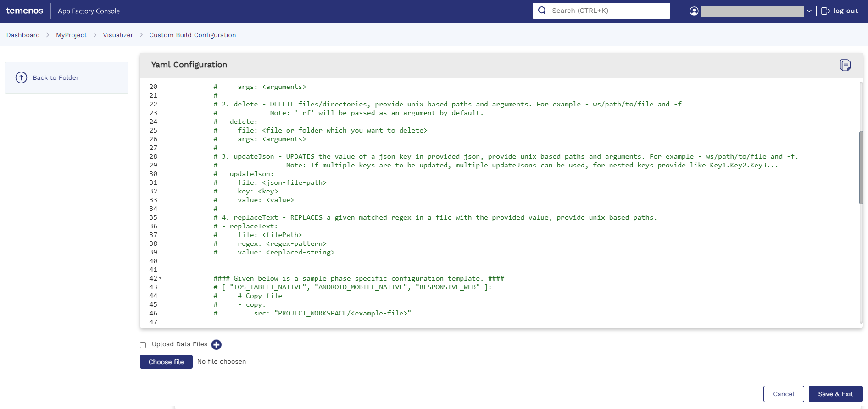The image size is (868, 409).
Task: Click the Save & Exit button
Action: 835,394
